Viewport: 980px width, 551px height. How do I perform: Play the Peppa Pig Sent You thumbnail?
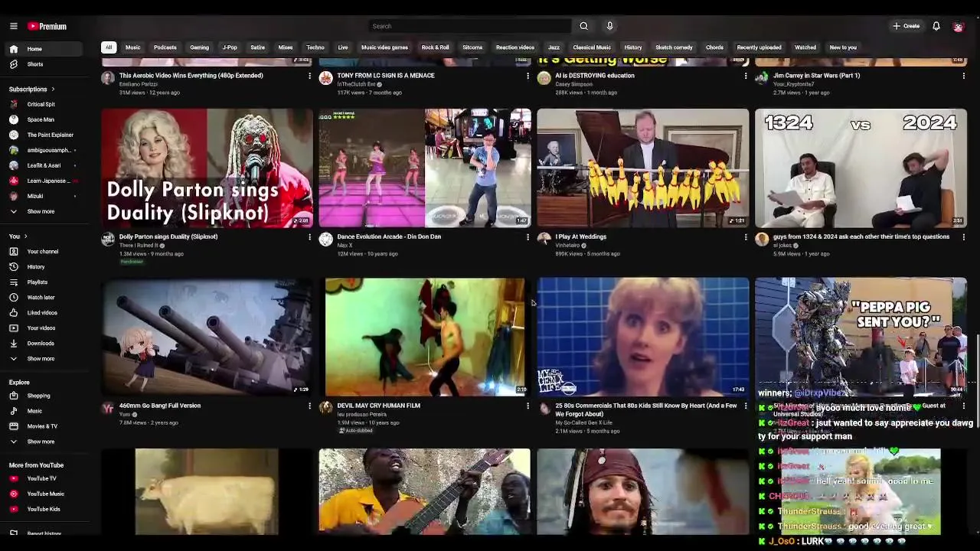(861, 337)
